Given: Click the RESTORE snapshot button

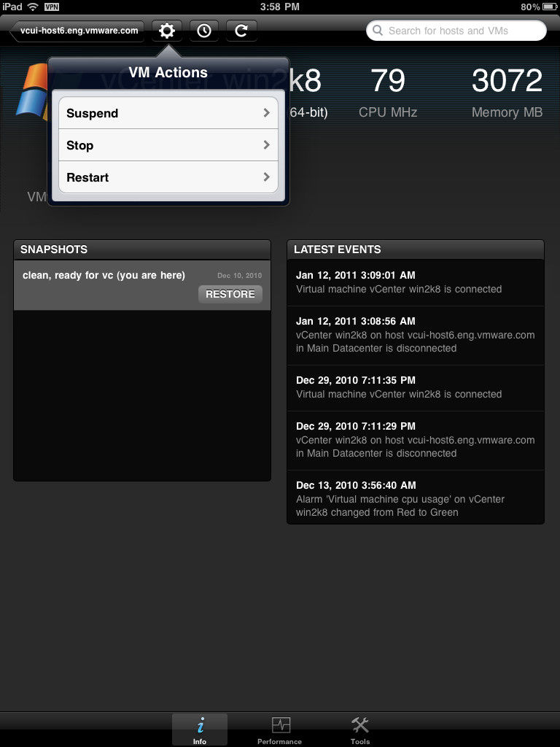Looking at the screenshot, I should click(230, 294).
